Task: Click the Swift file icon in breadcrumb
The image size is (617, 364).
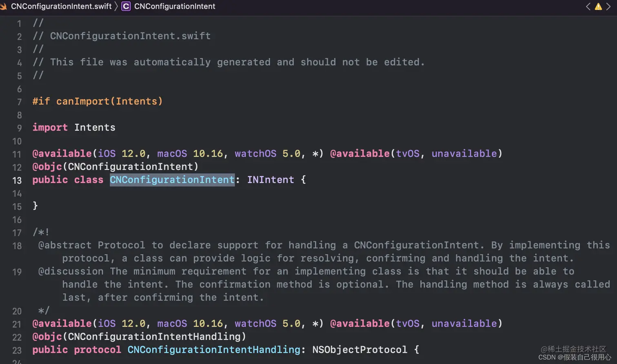Action: (x=3, y=6)
